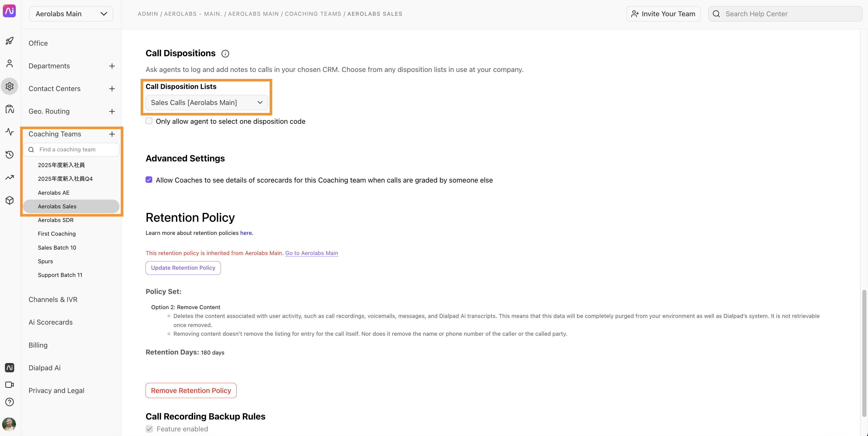868x436 pixels.
Task: Click the Dialpad AI navigation icon
Action: pyautogui.click(x=10, y=368)
